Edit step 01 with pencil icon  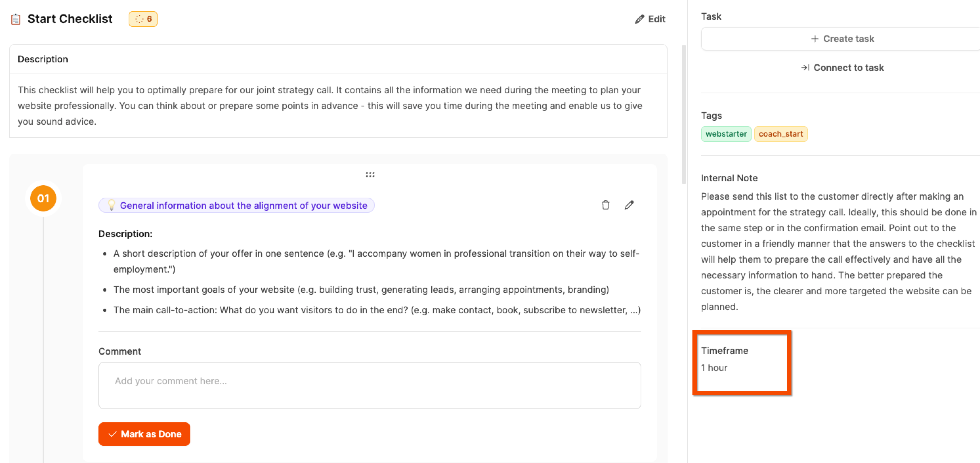pyautogui.click(x=629, y=205)
